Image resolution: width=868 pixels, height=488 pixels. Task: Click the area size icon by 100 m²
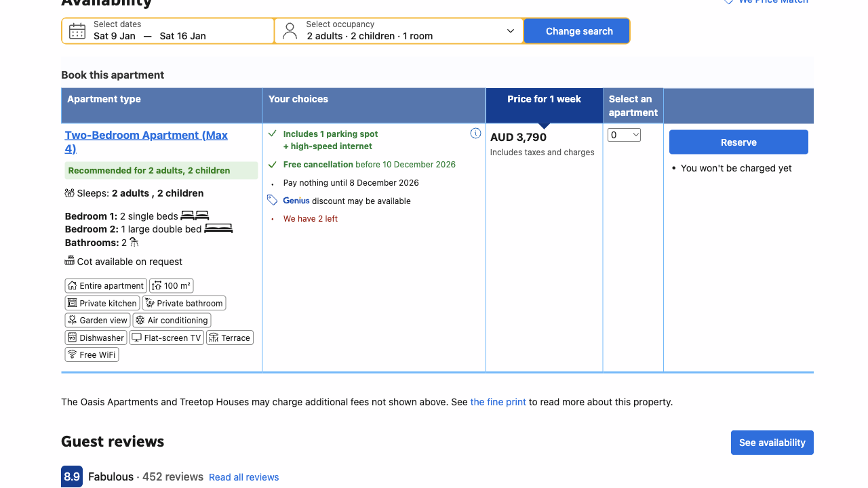click(157, 285)
